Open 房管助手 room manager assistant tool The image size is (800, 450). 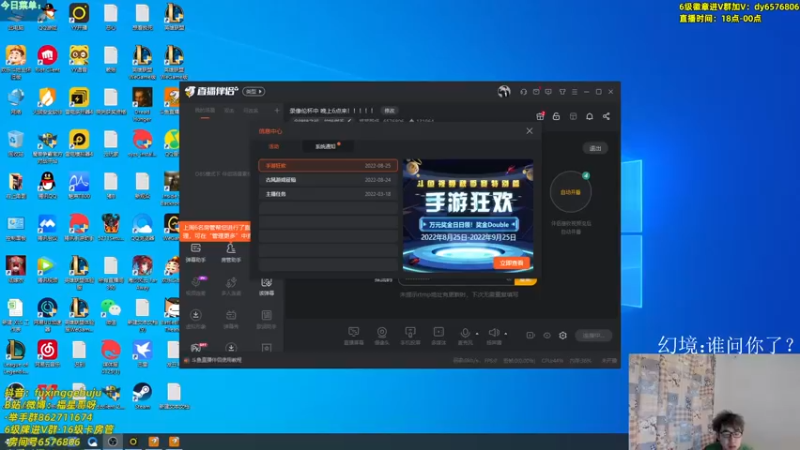pyautogui.click(x=231, y=253)
